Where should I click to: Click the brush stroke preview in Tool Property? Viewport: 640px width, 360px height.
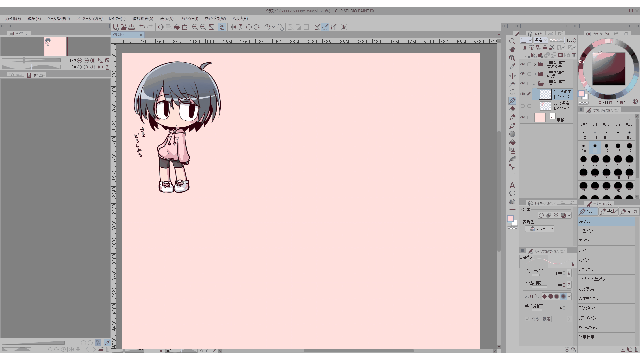(x=547, y=262)
